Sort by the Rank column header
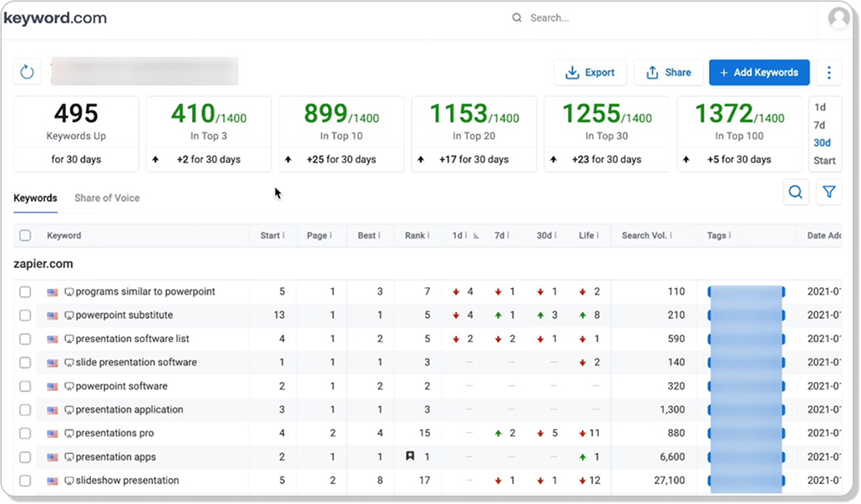 point(414,235)
